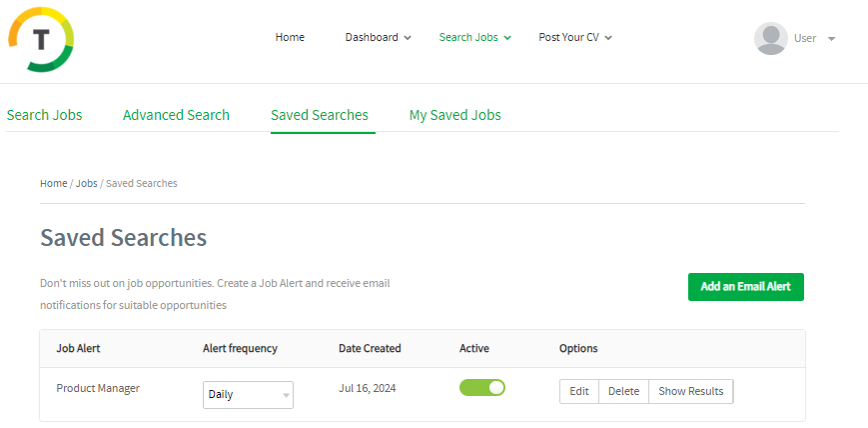Toggle the Product Manager alert active switch
This screenshot has height=428, width=868.
(482, 388)
